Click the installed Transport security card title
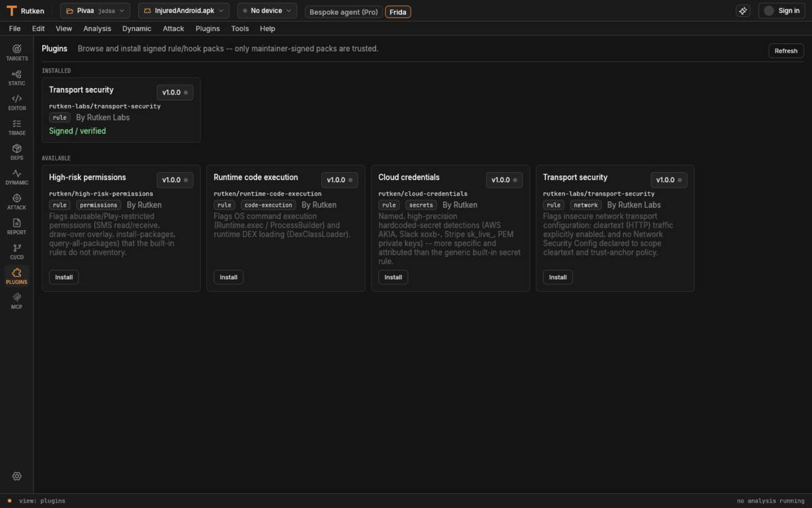812x508 pixels. (x=81, y=89)
